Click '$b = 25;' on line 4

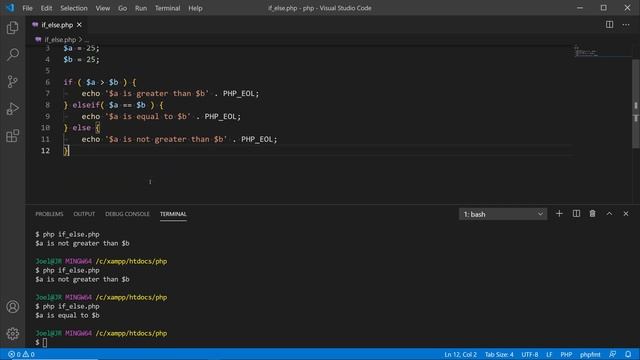point(81,59)
